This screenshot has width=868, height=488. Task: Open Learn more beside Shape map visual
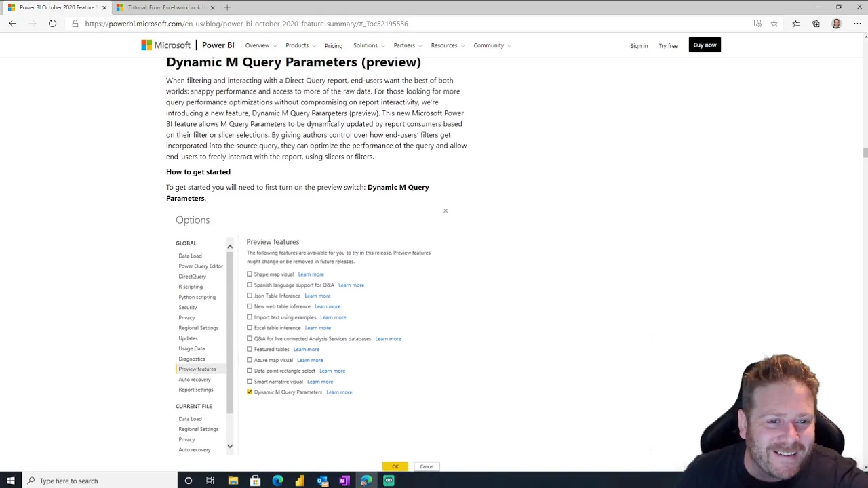coord(311,274)
